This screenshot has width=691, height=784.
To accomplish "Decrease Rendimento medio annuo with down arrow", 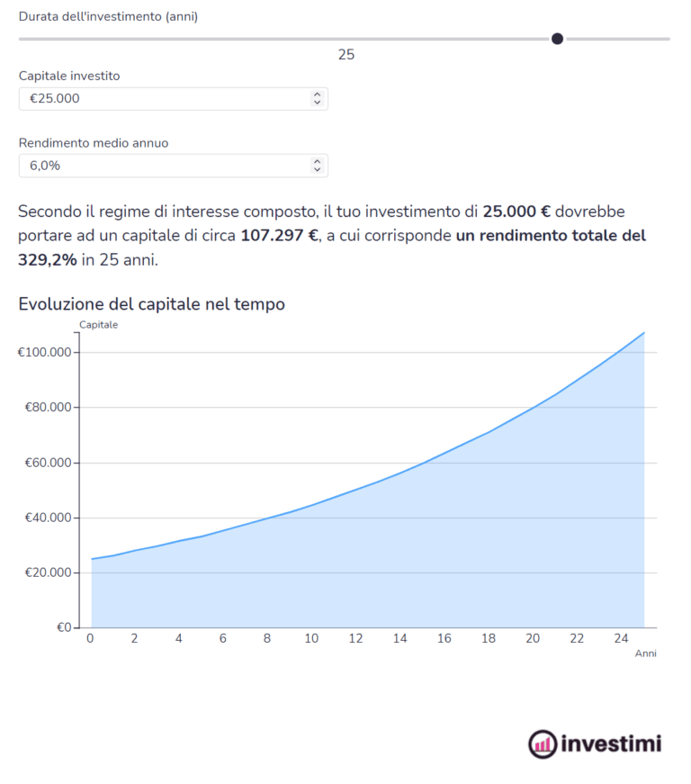I will pyautogui.click(x=318, y=169).
